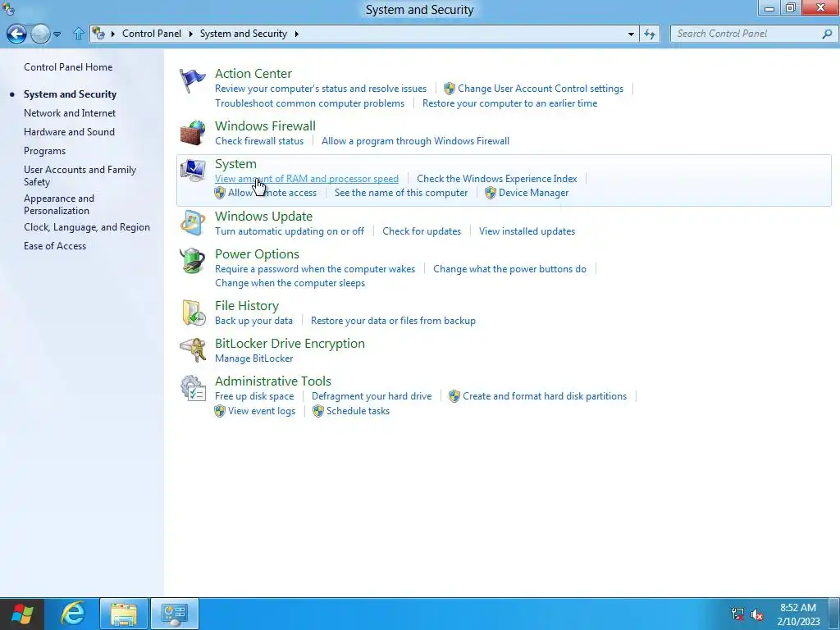
Task: Click Allow a program through Windows Firewall
Action: [415, 141]
